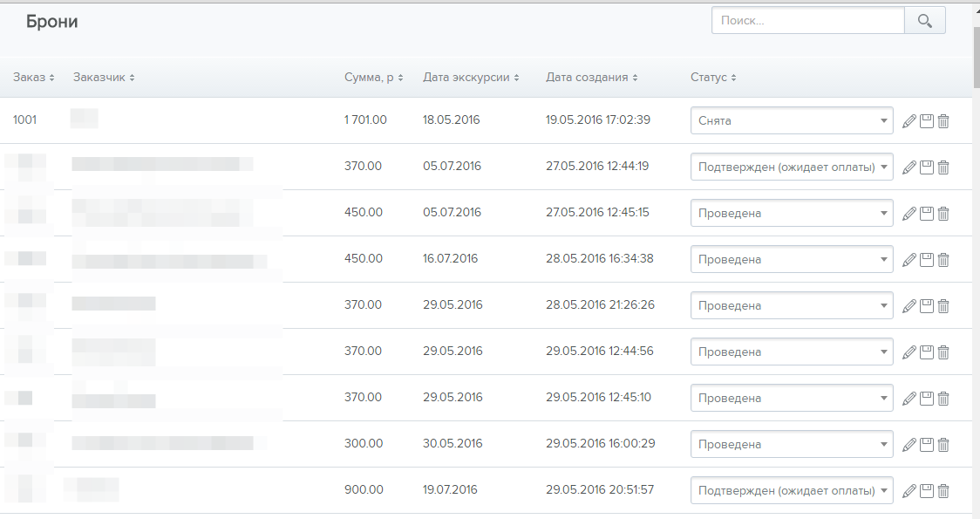Click the 'Поиск...' search input field

(807, 20)
